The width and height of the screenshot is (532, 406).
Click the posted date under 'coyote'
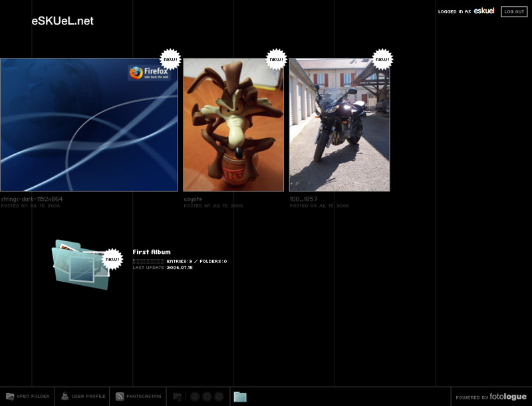213,206
